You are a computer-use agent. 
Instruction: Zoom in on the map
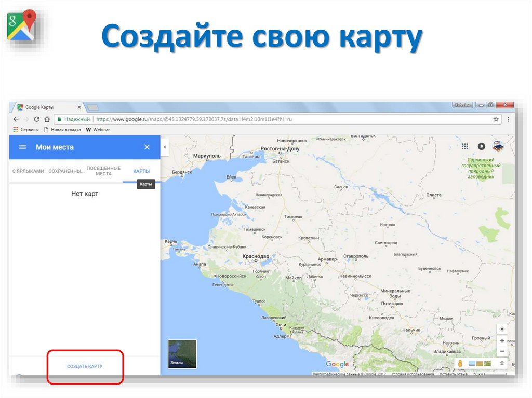[502, 341]
